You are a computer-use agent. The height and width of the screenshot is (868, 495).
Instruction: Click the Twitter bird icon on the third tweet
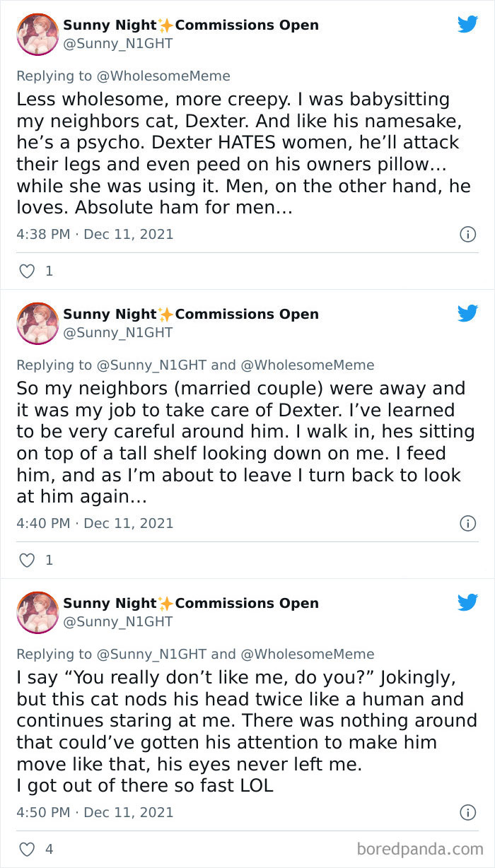[467, 602]
